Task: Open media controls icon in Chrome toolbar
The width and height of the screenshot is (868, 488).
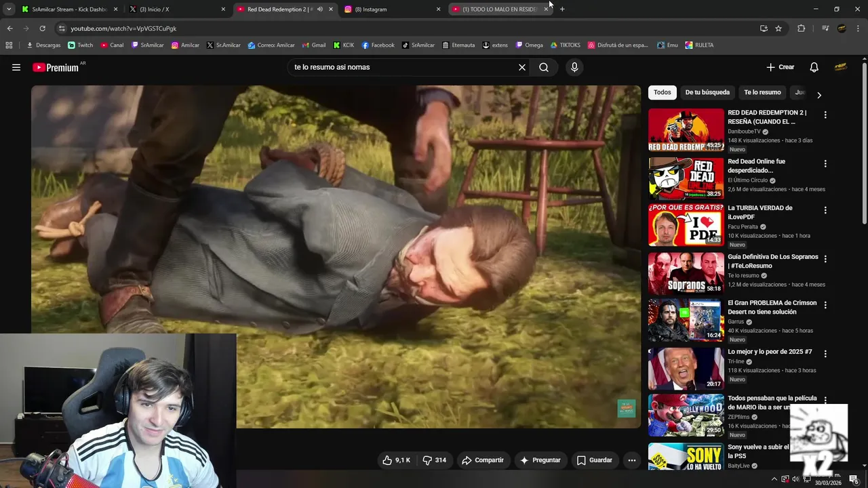Action: pos(825,28)
